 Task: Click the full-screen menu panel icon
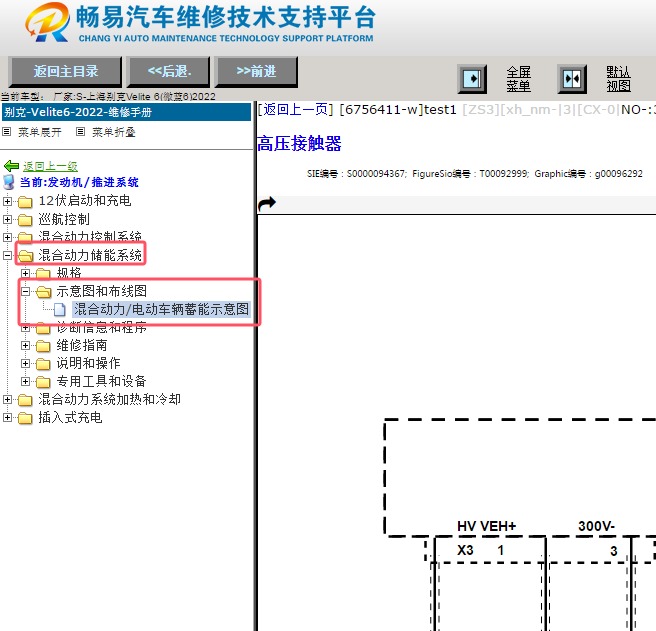tap(472, 79)
